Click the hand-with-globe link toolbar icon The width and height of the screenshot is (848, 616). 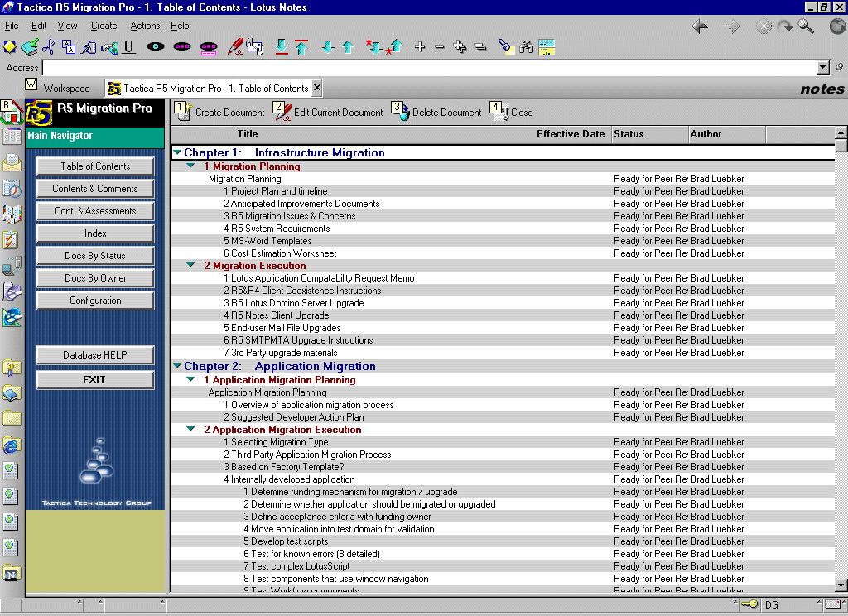(109, 48)
